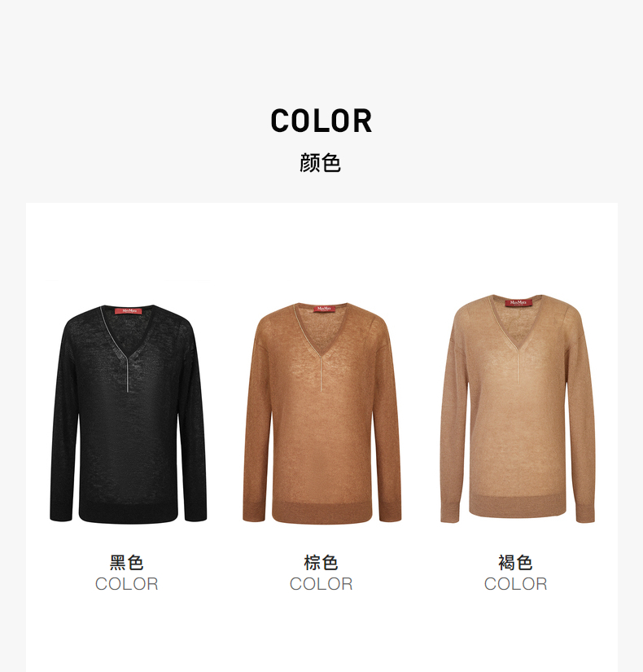This screenshot has height=672, width=643.
Task: Click the red MaxMara tag on black sweater
Action: 128,310
